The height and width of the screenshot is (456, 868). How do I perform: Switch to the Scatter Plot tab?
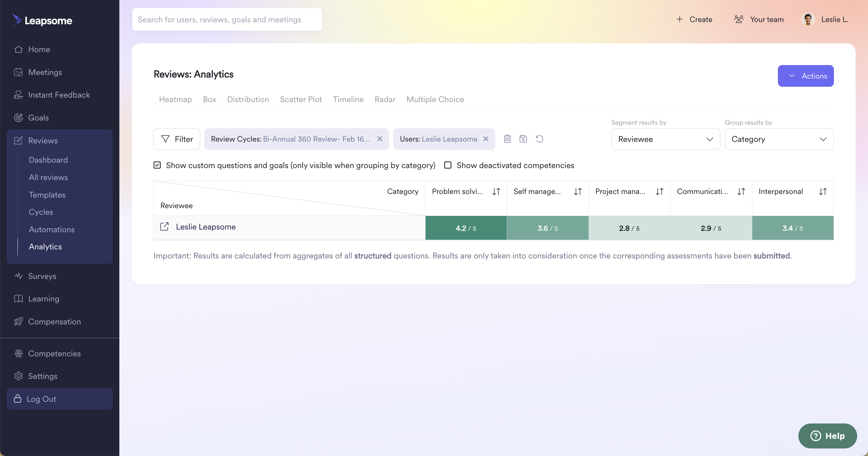[x=300, y=99]
